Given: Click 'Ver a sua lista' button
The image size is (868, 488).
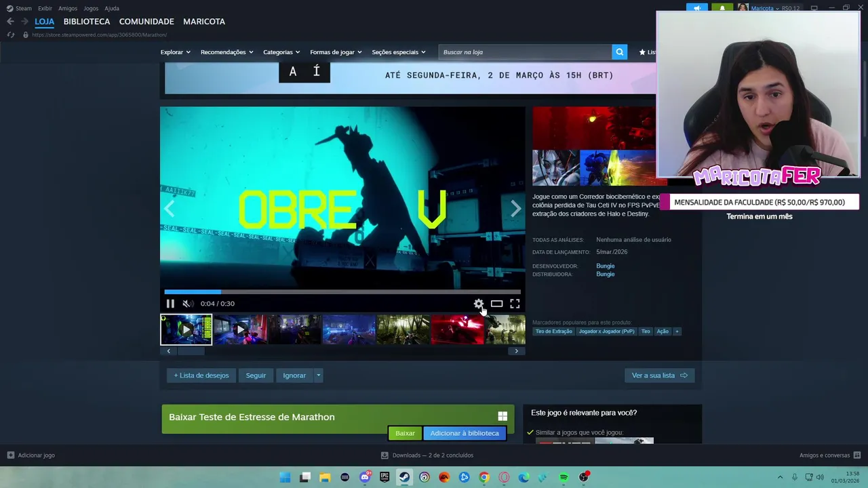Looking at the screenshot, I should point(660,375).
